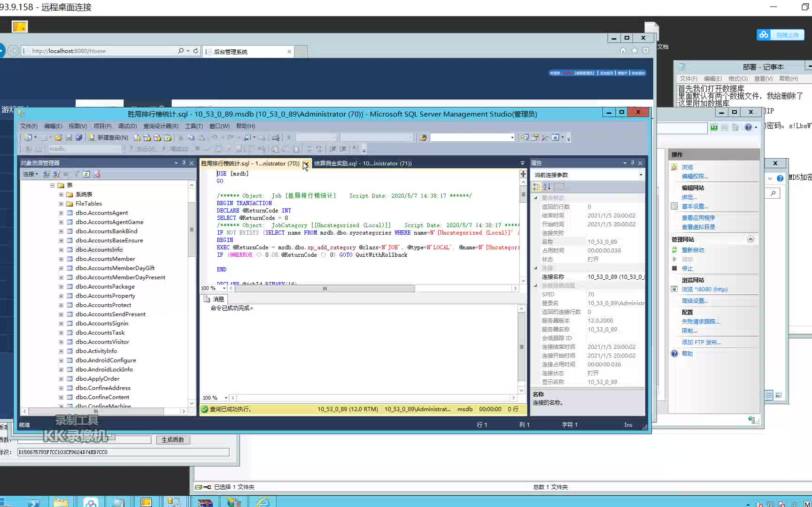The image size is (812, 507).
Task: Click the 后台管理系统 browser tab
Action: tap(249, 52)
